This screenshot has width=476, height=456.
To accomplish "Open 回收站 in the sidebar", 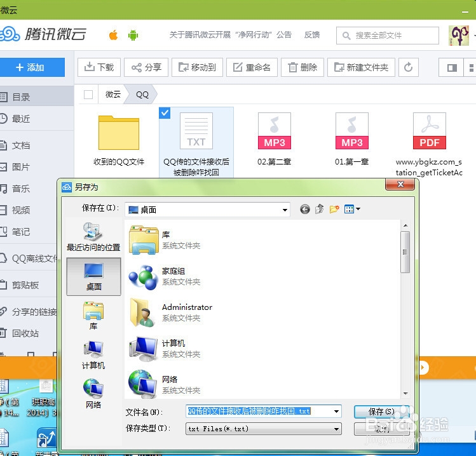I will (29, 333).
